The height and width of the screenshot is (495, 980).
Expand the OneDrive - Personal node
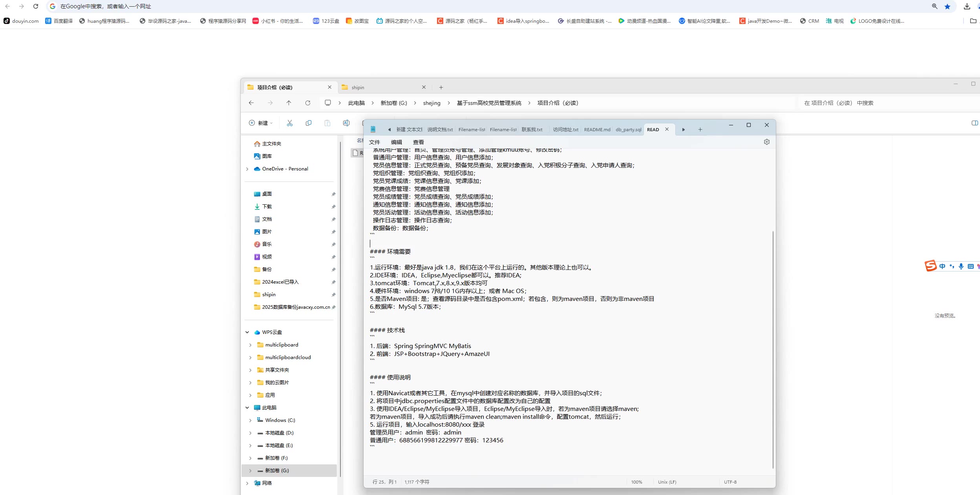click(247, 169)
